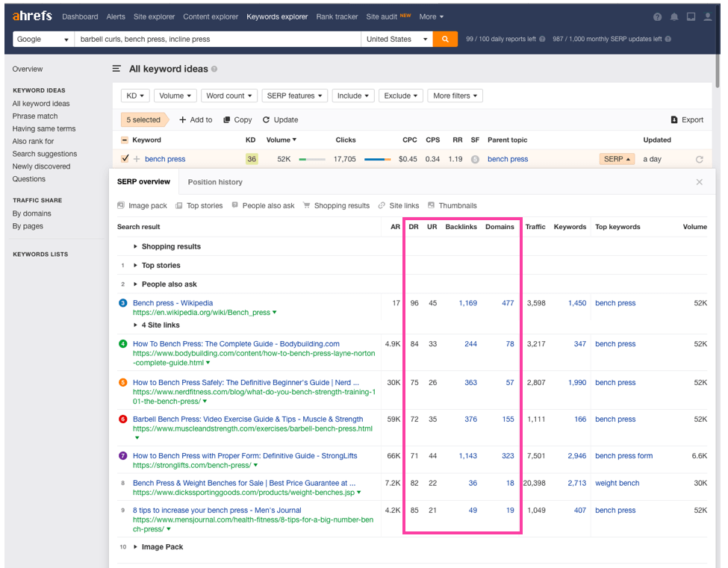This screenshot has height=568, width=728.
Task: Toggle the hamburger menu beside All keyword ideas
Action: click(116, 69)
